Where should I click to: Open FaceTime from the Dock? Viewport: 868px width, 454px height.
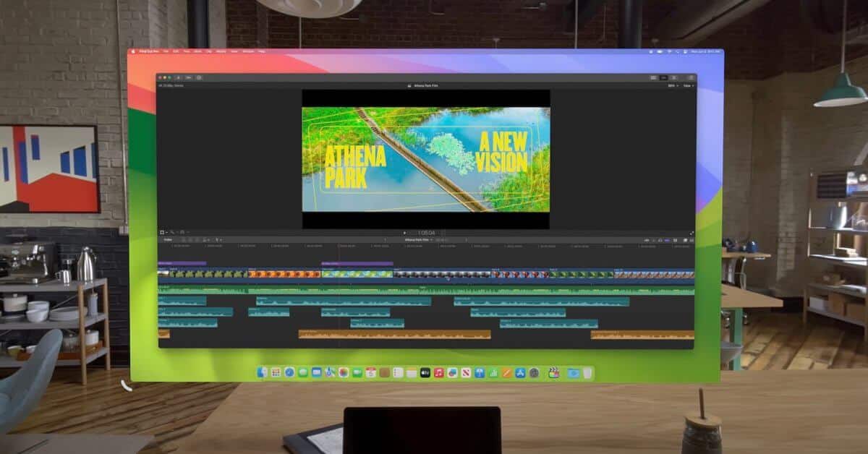click(x=357, y=373)
